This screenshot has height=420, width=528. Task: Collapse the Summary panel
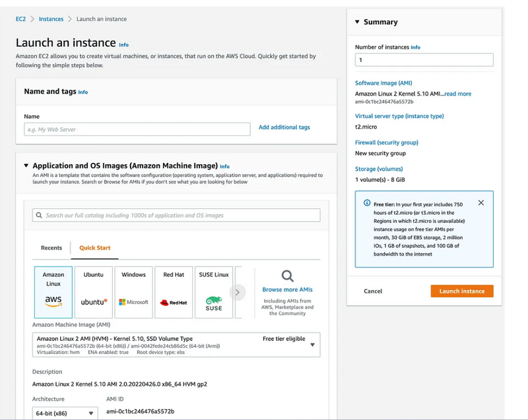pos(358,22)
